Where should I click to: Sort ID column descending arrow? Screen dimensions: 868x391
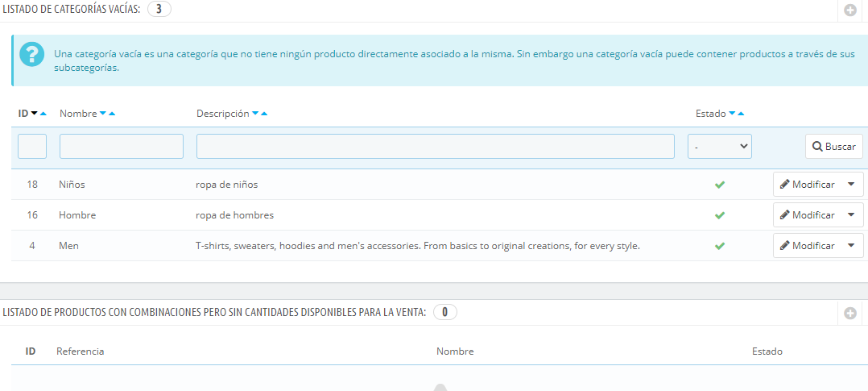pyautogui.click(x=35, y=114)
